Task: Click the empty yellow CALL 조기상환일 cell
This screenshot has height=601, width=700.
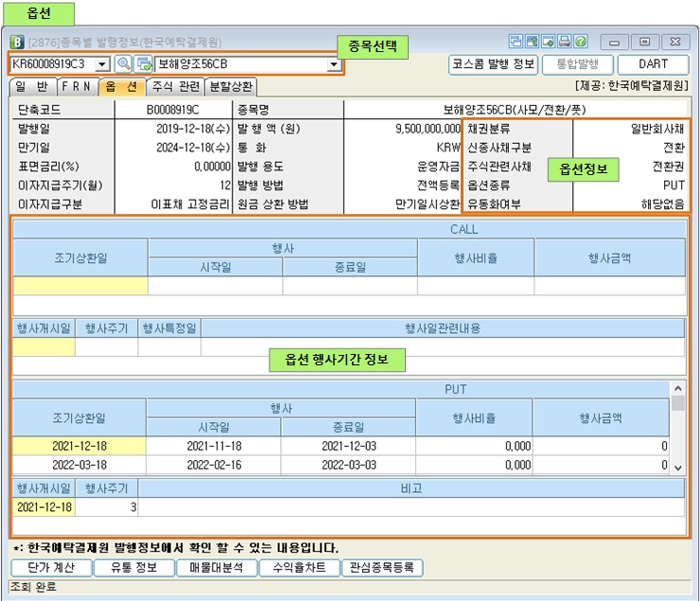Action: pyautogui.click(x=80, y=286)
